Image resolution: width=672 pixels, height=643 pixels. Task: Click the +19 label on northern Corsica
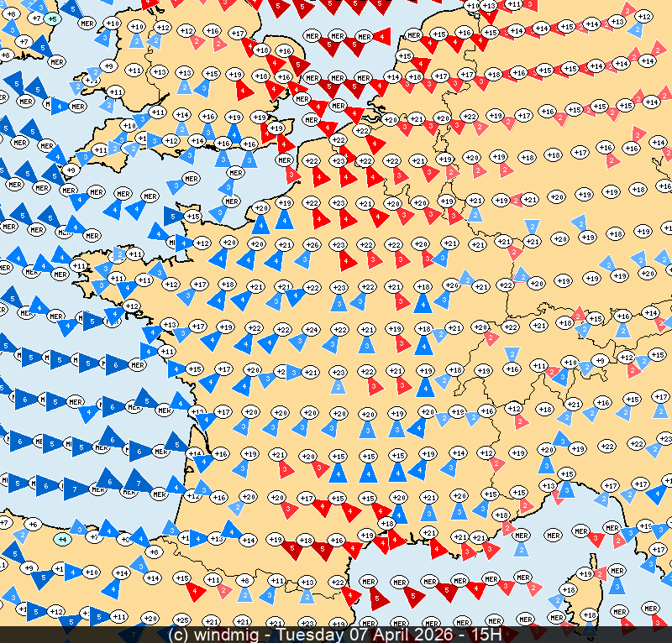tap(586, 574)
